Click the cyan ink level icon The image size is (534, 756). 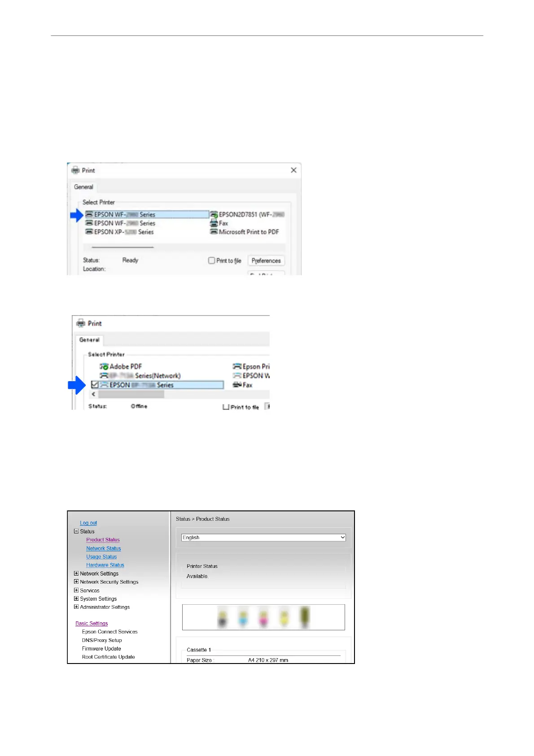click(243, 617)
